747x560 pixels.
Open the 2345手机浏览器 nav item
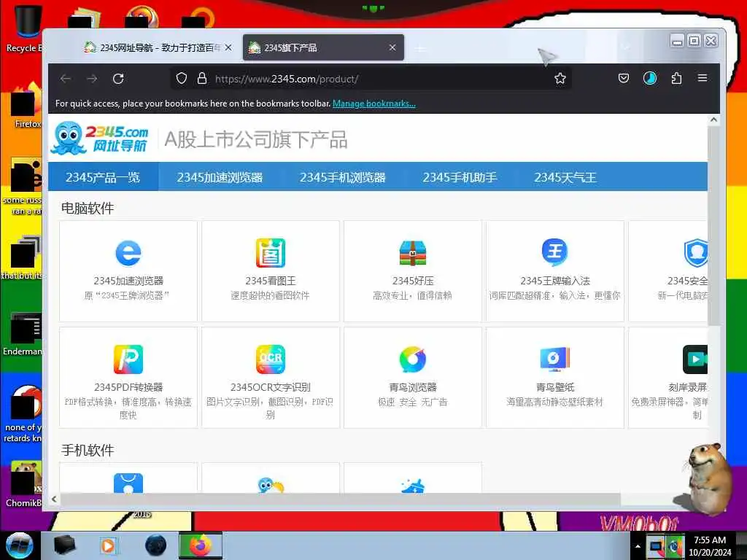coord(342,177)
